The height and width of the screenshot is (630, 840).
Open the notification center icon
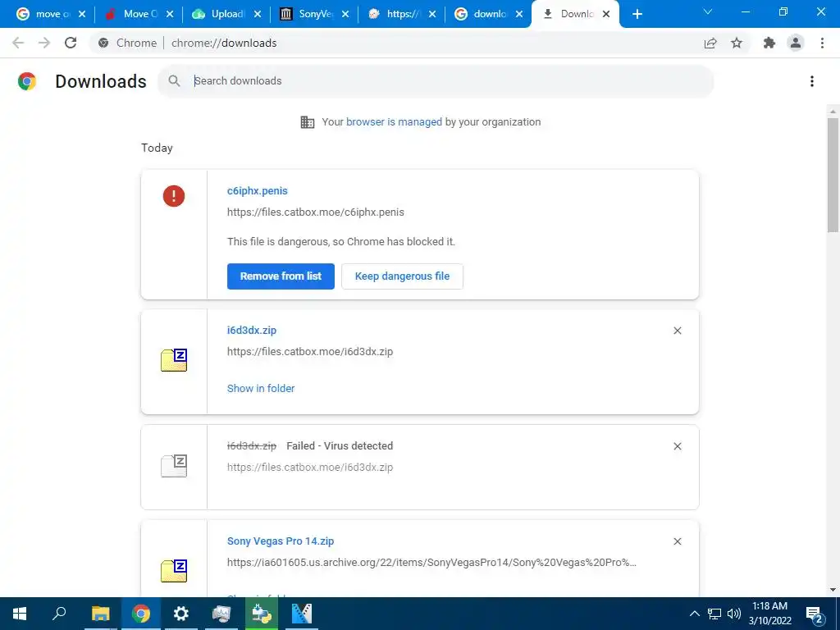[x=814, y=615]
